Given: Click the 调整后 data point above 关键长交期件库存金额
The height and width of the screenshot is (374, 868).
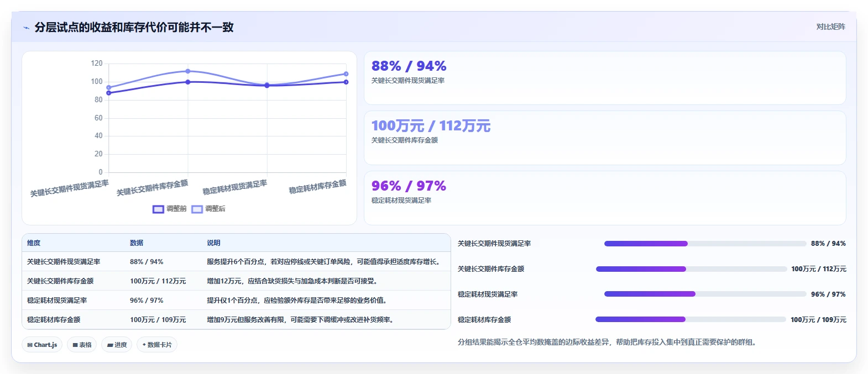Looking at the screenshot, I should tap(188, 71).
